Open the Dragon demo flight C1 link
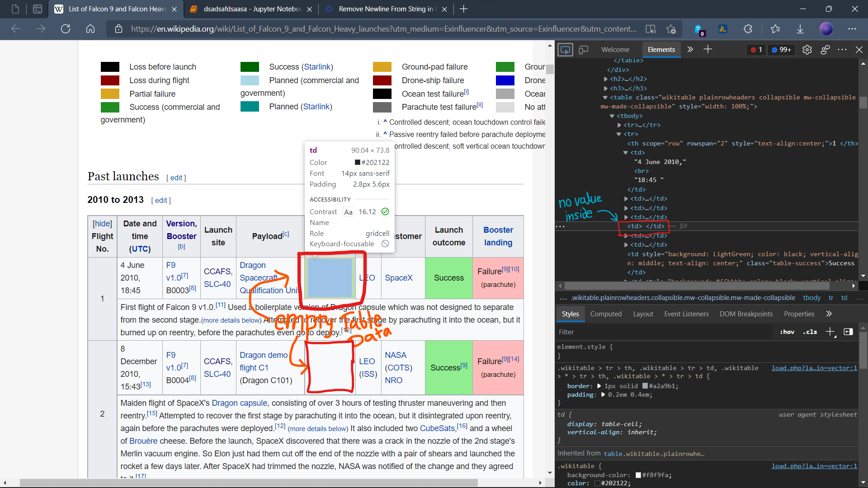 click(264, 361)
